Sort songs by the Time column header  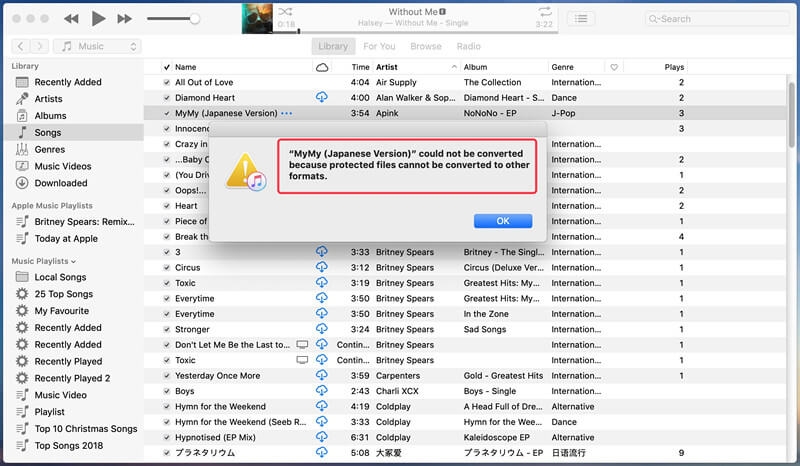360,67
